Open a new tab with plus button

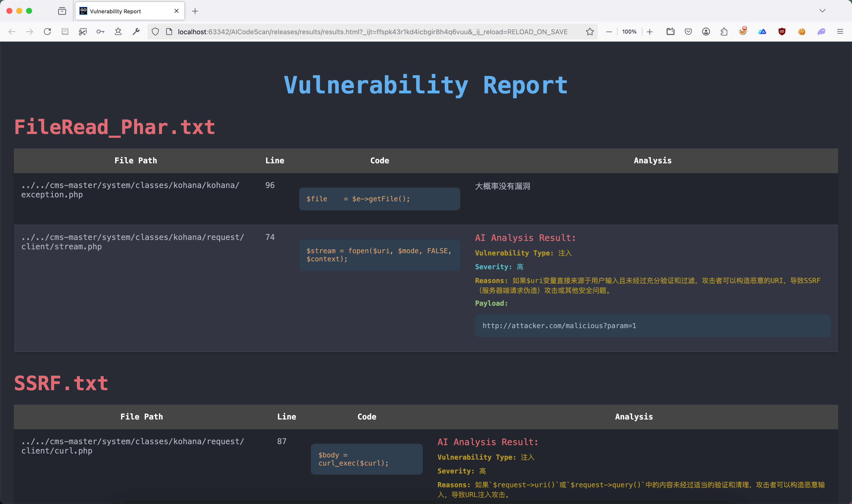pyautogui.click(x=195, y=11)
